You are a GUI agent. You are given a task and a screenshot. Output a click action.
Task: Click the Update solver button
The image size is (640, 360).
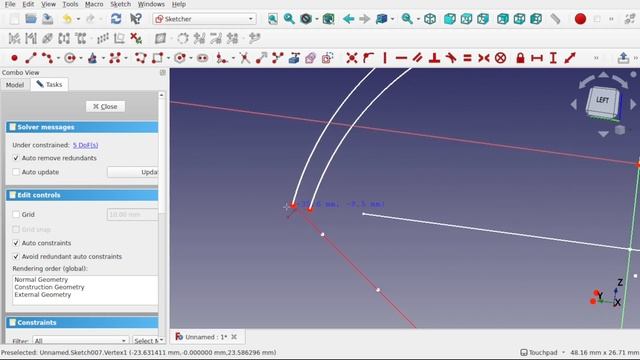coord(133,172)
